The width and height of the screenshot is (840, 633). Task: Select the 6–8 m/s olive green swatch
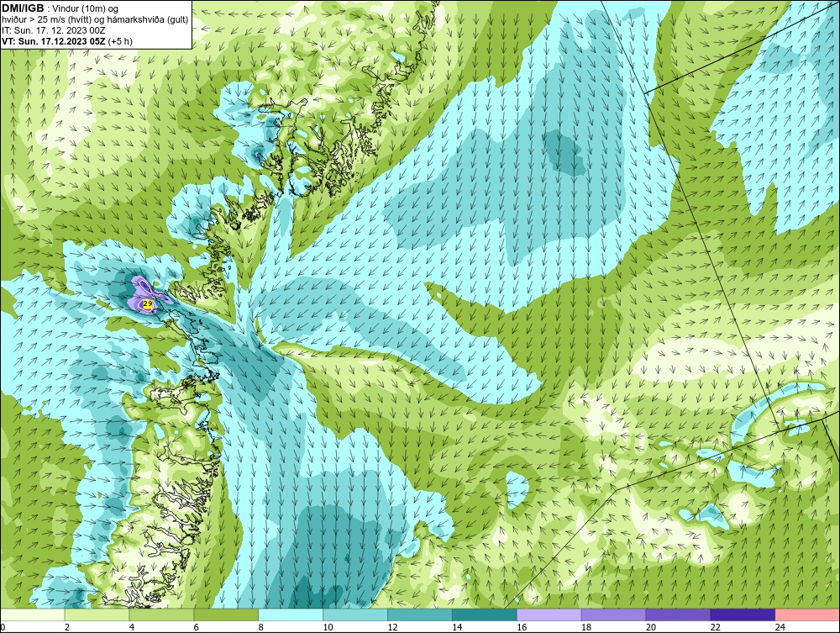click(x=226, y=615)
